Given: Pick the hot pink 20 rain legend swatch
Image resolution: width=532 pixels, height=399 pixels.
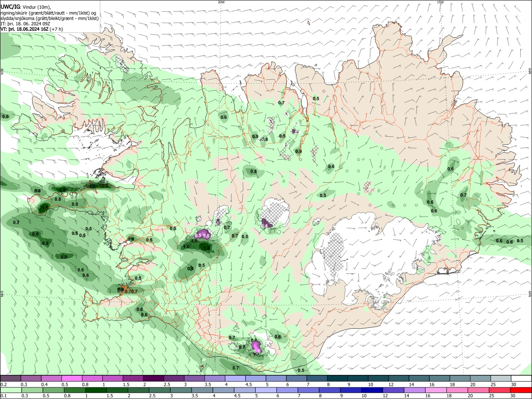Looking at the screenshot, I should coord(478,390).
